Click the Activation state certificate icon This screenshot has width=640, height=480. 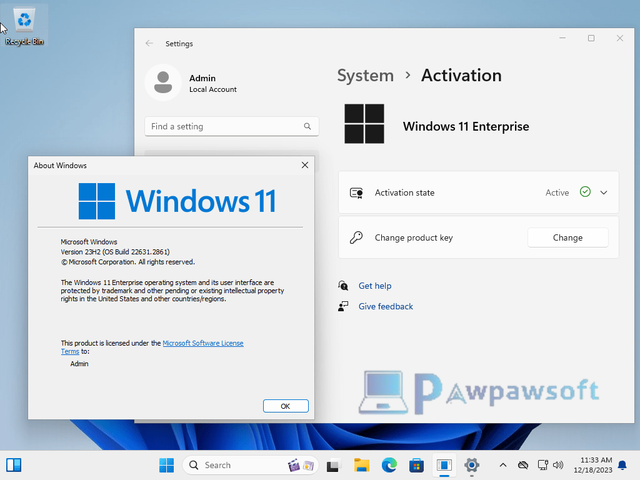pos(356,193)
